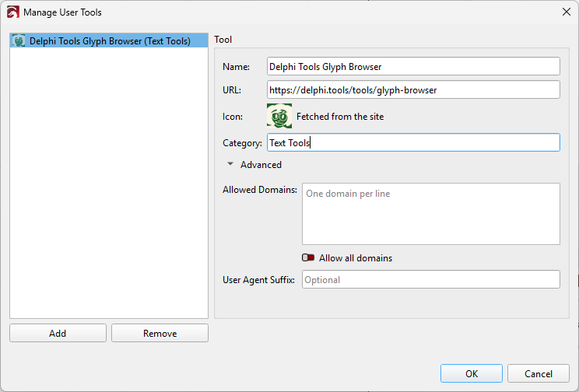Confirm with the OK button
The height and width of the screenshot is (392, 579).
pyautogui.click(x=472, y=373)
